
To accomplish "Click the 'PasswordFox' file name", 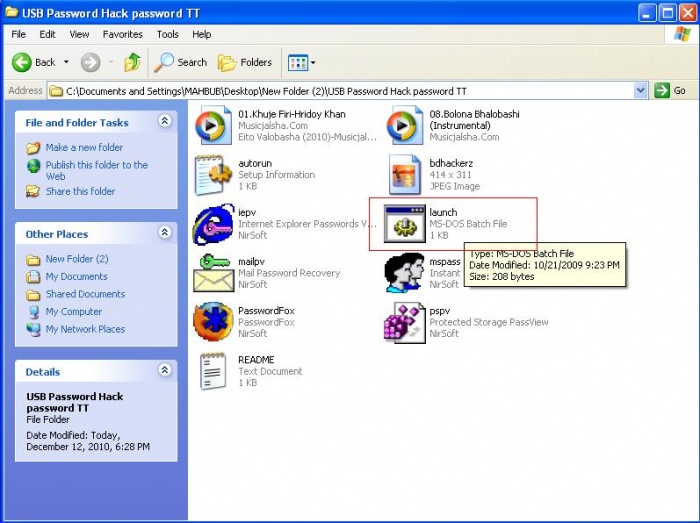I will coord(266,311).
